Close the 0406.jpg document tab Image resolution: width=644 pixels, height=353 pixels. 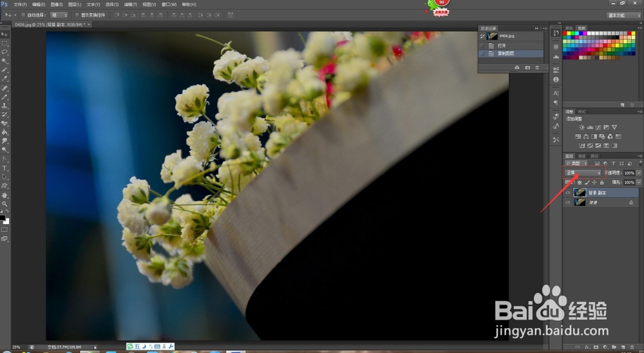coord(89,24)
